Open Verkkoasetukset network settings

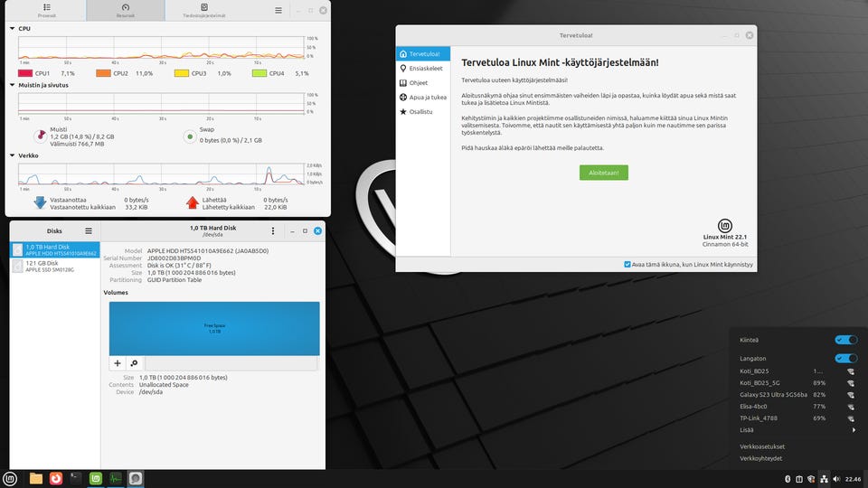(x=761, y=446)
